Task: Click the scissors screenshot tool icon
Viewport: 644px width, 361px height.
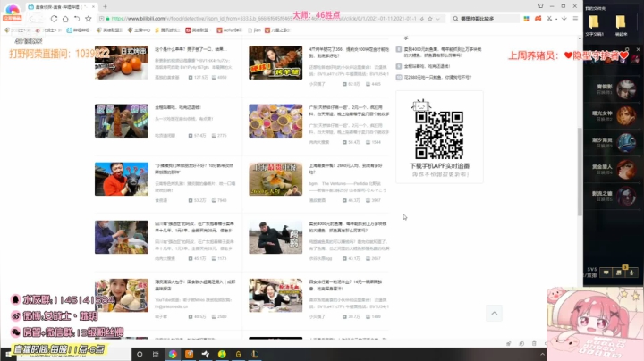Action: pos(549,19)
